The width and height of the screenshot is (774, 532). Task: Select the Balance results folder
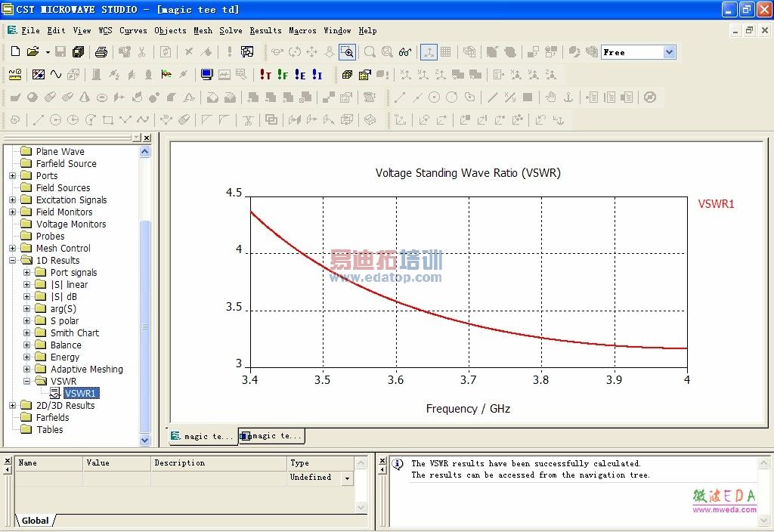pyautogui.click(x=66, y=345)
